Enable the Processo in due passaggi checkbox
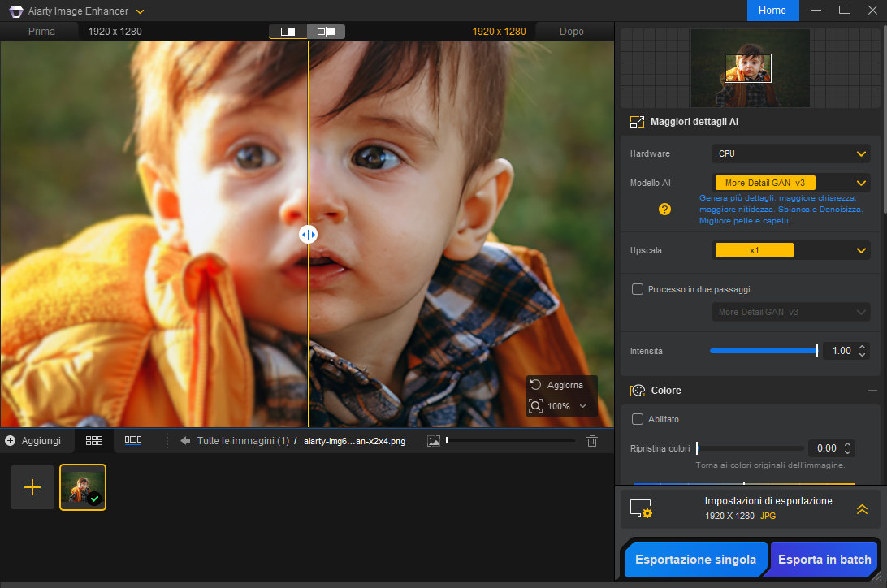This screenshot has height=588, width=887. pyautogui.click(x=638, y=289)
